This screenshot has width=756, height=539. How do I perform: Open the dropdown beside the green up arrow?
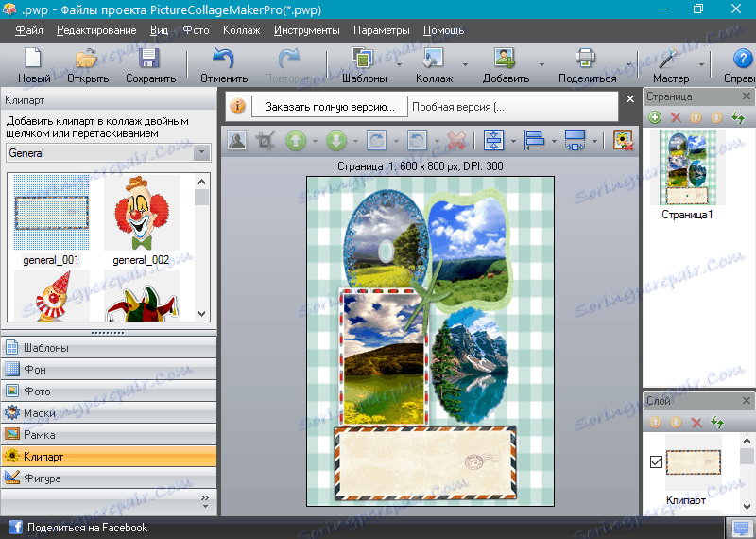coord(315,142)
